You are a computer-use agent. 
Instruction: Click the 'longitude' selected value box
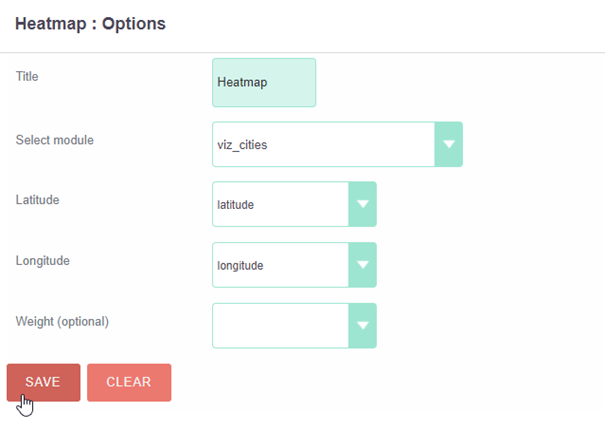(x=281, y=265)
